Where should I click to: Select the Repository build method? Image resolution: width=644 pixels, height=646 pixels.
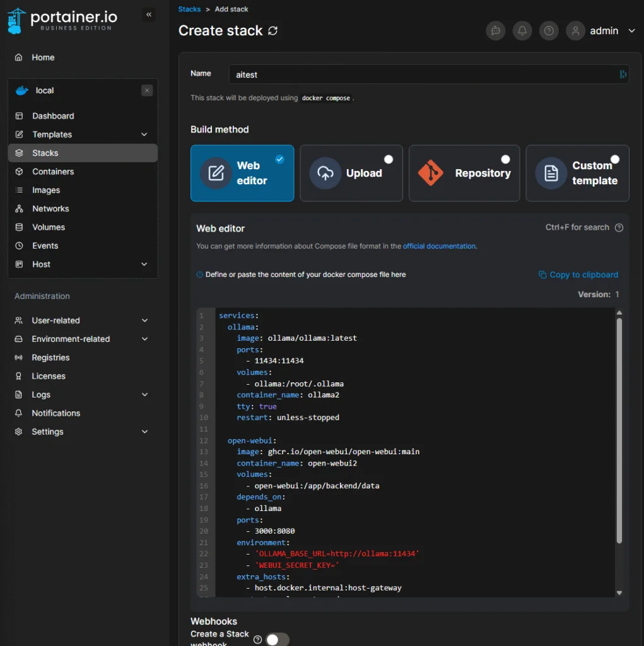pyautogui.click(x=464, y=173)
